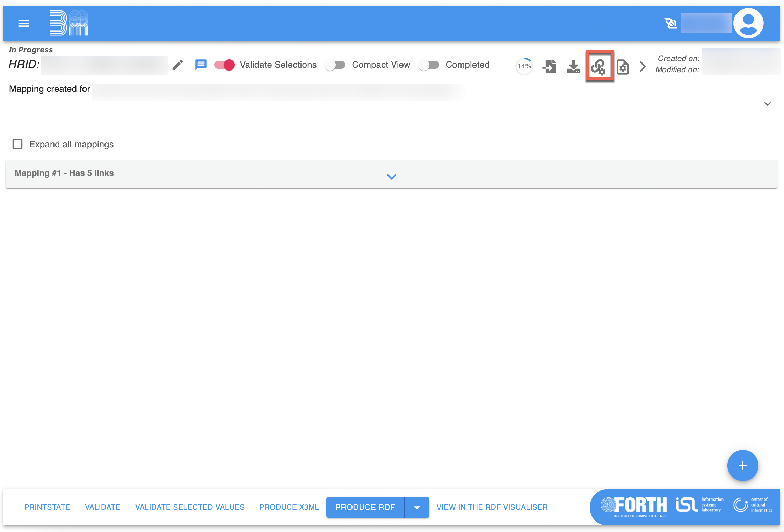Expand Mapping #1 with blue chevron
This screenshot has height=532, width=784.
click(x=391, y=177)
